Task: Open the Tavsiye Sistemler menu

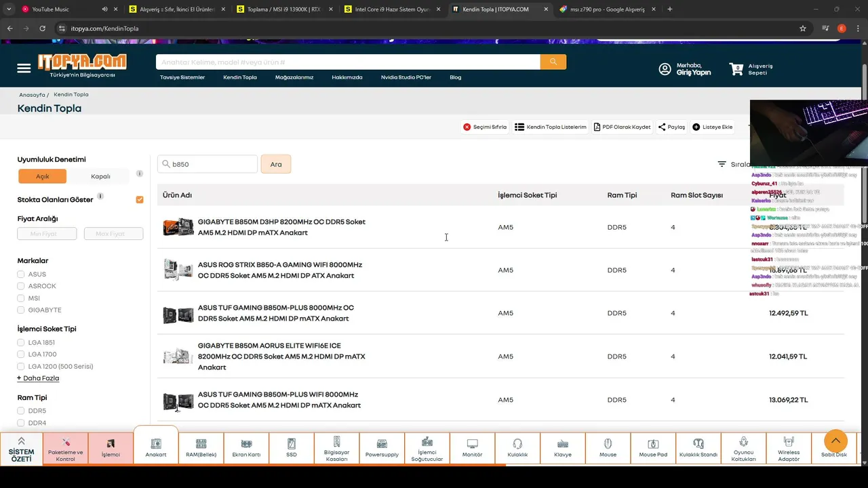Action: tap(182, 77)
